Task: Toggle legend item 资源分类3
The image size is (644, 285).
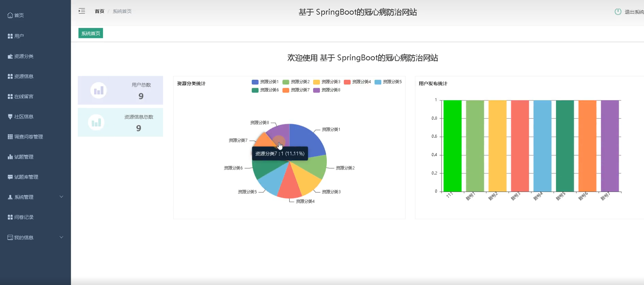Action: point(326,82)
